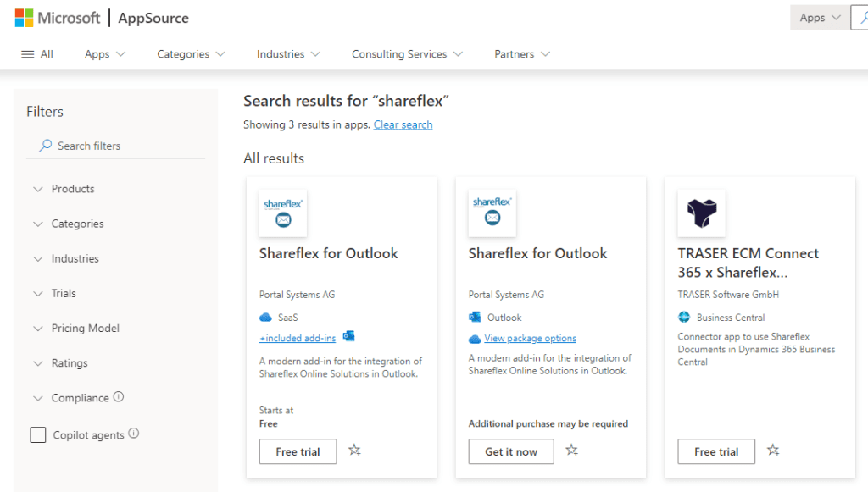Expand the Products filter section
The image size is (868, 492).
click(64, 189)
